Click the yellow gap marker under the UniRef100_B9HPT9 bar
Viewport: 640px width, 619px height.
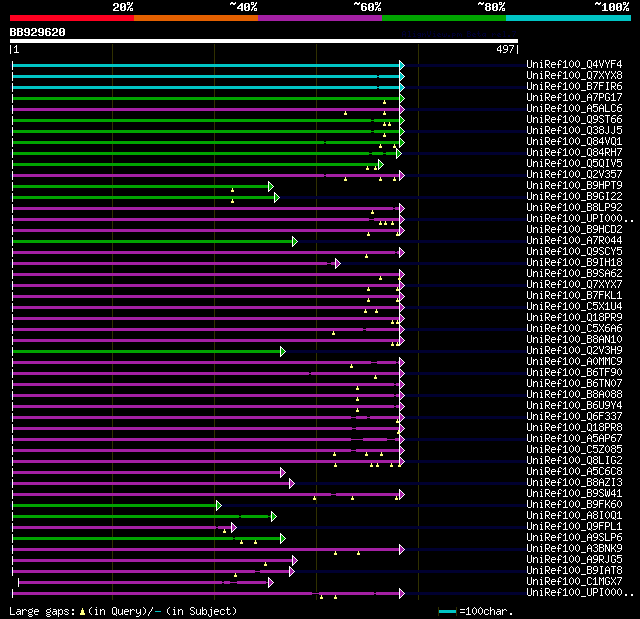(232, 190)
